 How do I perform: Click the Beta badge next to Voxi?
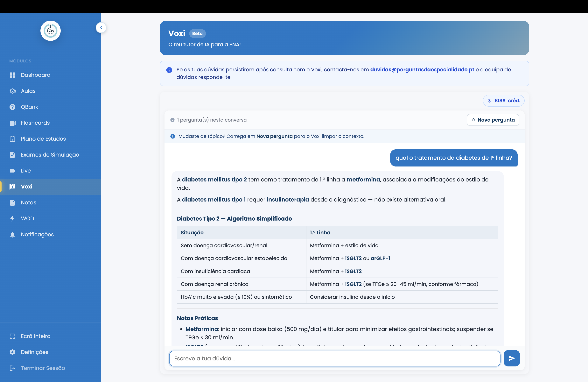tap(197, 34)
